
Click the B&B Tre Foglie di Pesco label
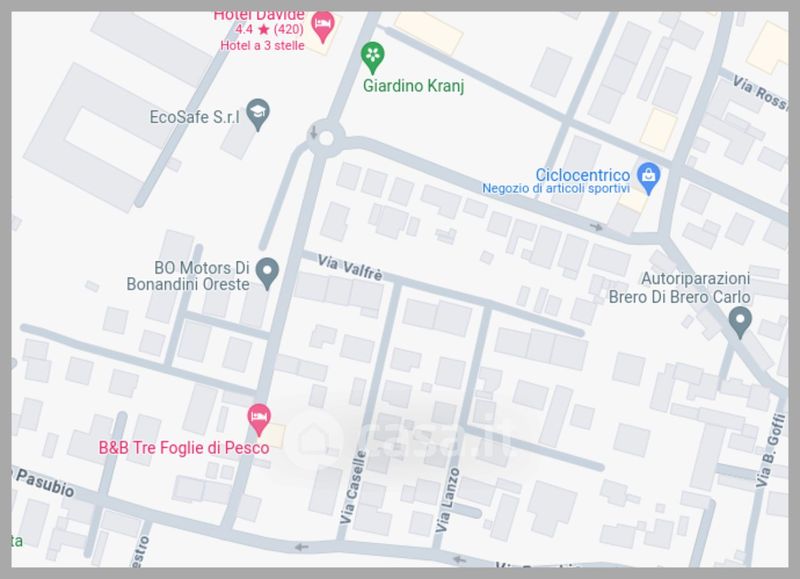[x=184, y=447]
